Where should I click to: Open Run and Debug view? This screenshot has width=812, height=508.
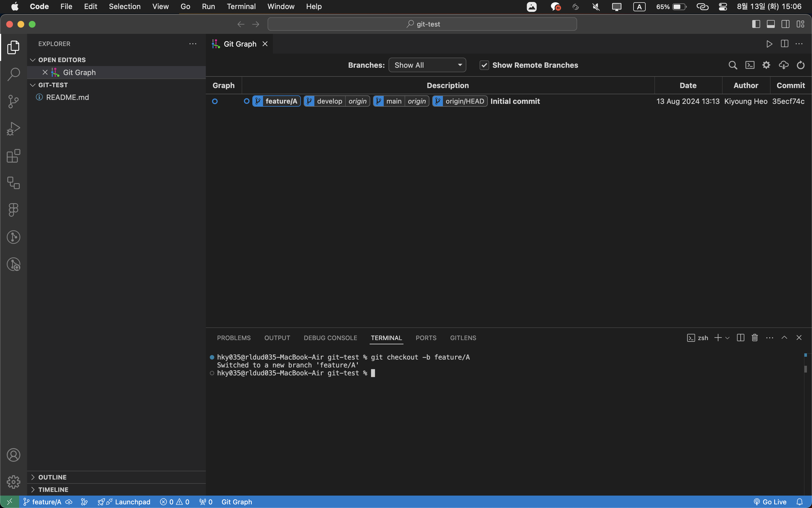click(x=14, y=129)
